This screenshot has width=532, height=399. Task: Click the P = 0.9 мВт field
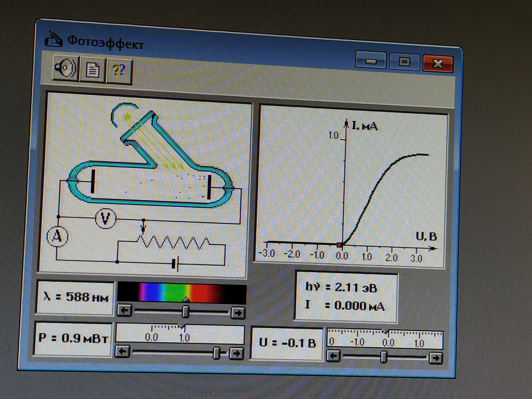73,338
